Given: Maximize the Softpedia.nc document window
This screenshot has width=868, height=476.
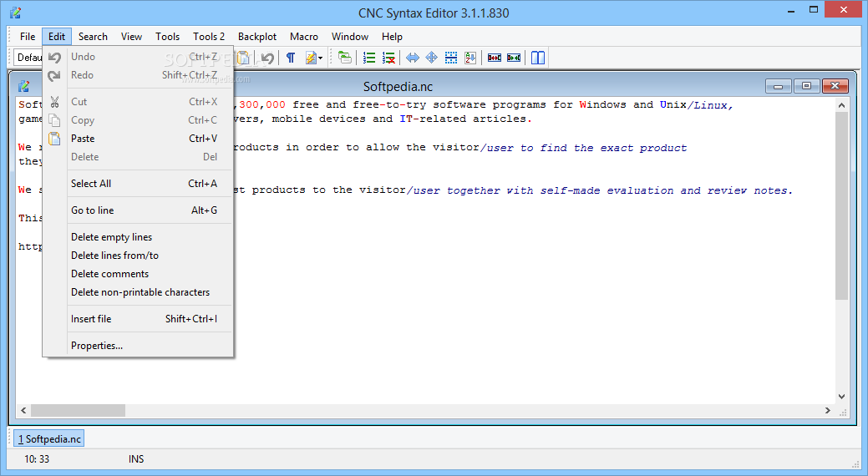Looking at the screenshot, I should 806,86.
